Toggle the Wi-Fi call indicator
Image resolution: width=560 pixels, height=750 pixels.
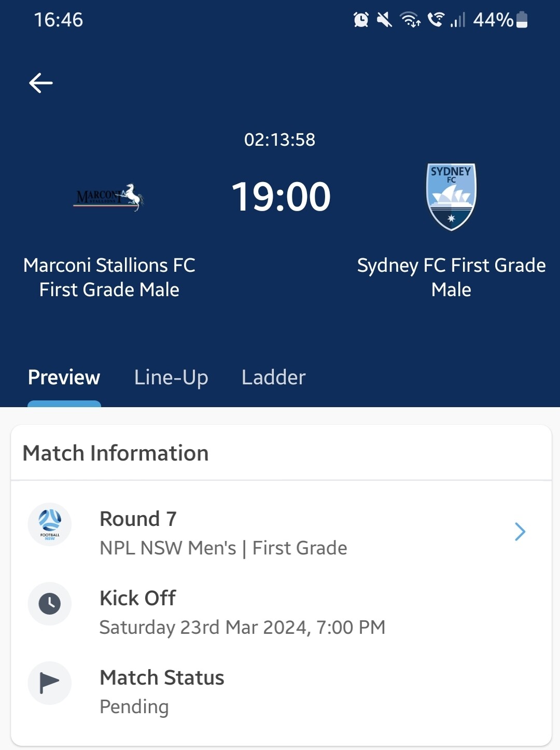(x=437, y=20)
